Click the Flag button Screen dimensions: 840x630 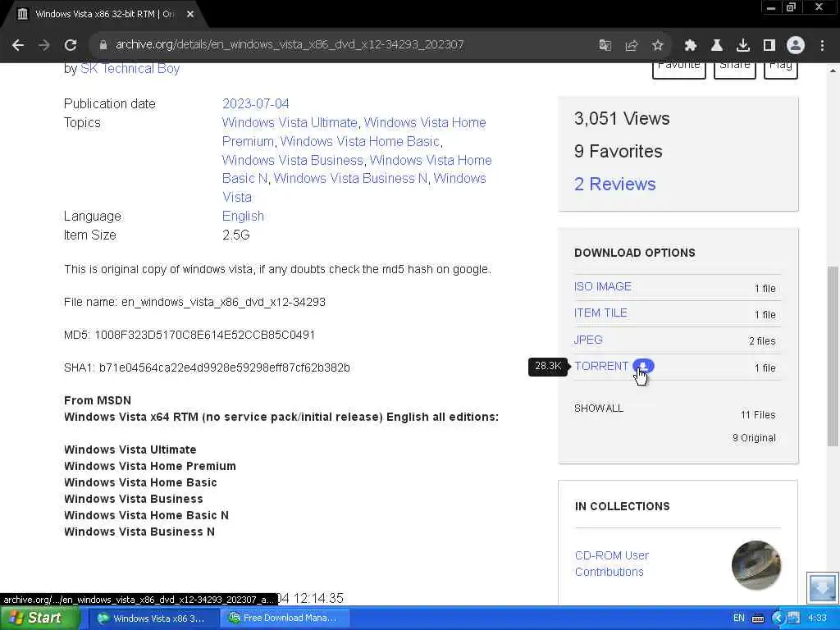click(781, 69)
